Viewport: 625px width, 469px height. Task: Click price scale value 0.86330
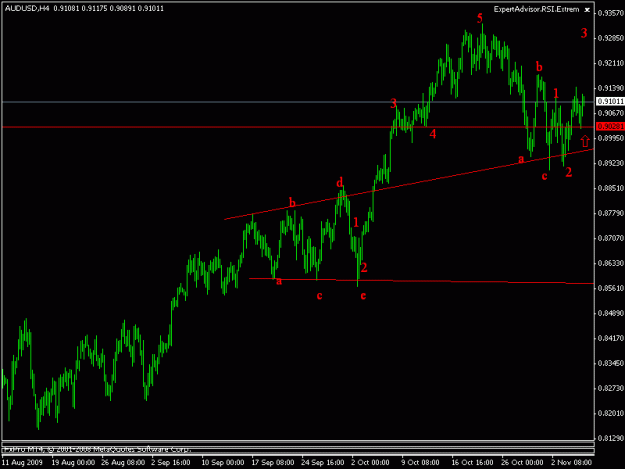[x=611, y=263]
